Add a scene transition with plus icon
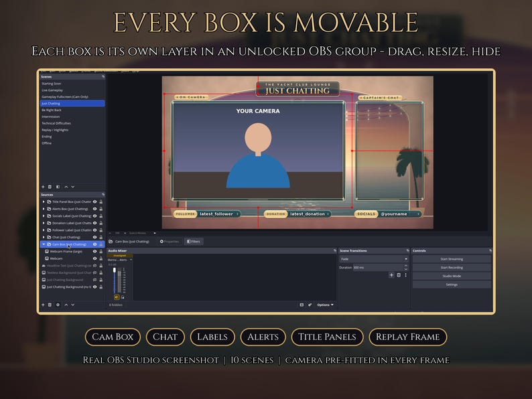Viewport: 532px width, 399px height. 391,275
